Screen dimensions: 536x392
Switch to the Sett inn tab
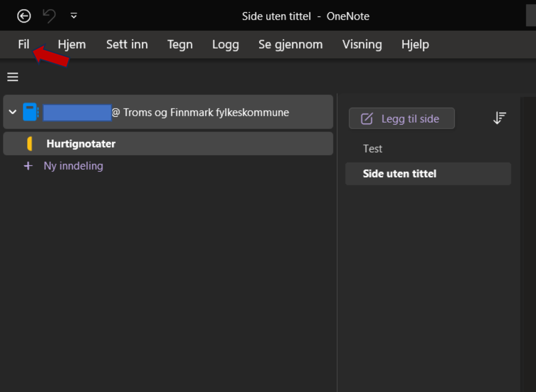pos(127,45)
